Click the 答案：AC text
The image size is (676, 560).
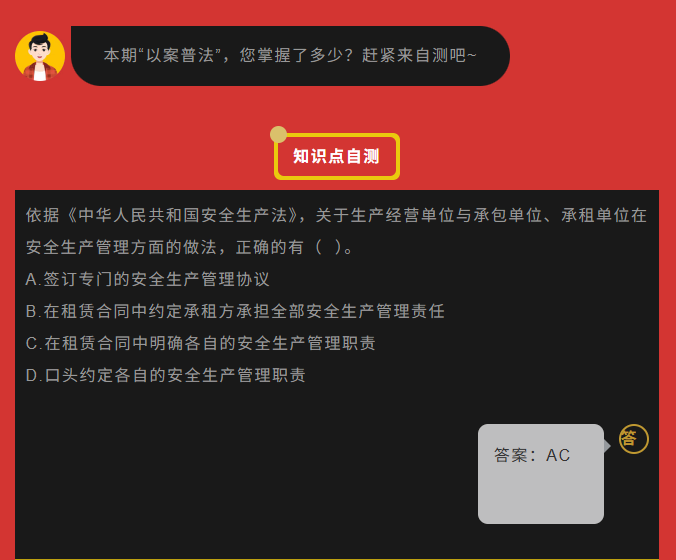coord(532,455)
